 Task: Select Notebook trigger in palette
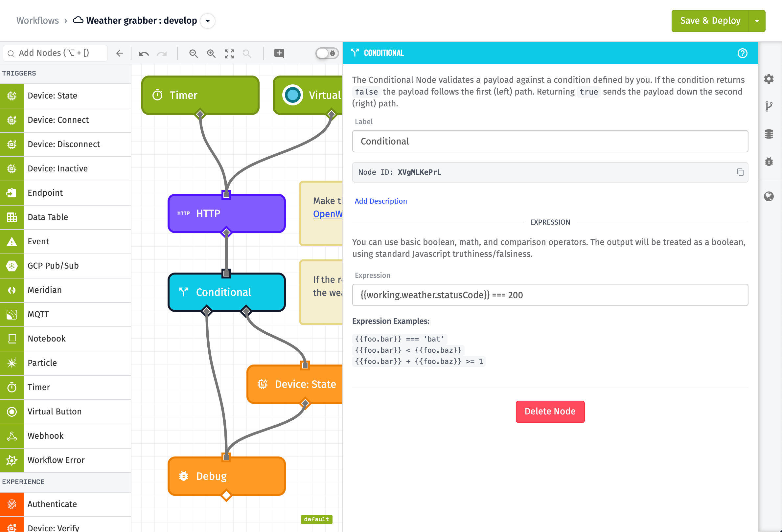coord(65,339)
